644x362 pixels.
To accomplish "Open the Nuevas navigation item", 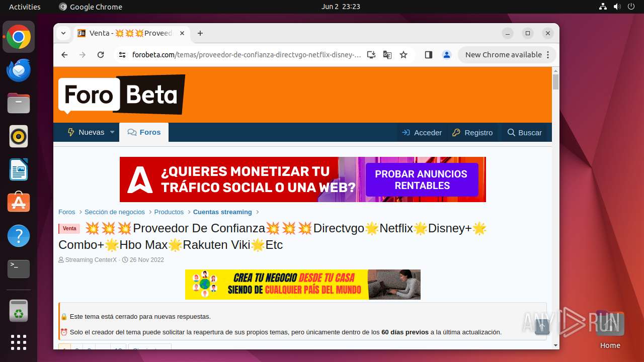I will click(x=86, y=132).
